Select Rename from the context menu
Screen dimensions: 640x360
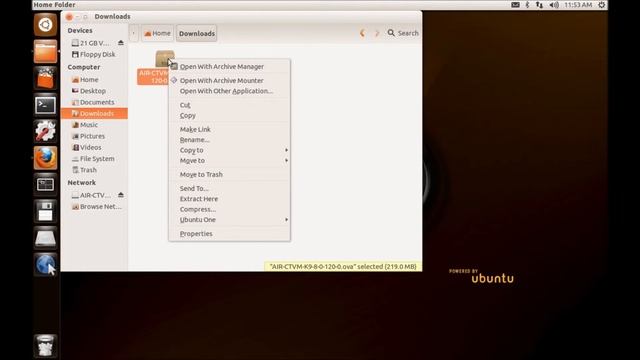(x=229, y=140)
